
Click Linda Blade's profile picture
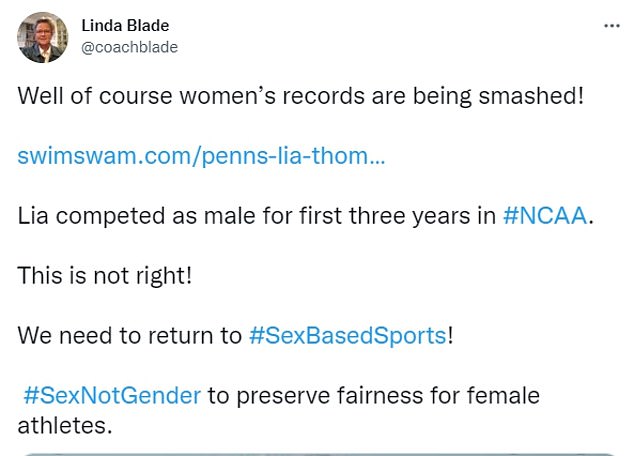pyautogui.click(x=42, y=37)
